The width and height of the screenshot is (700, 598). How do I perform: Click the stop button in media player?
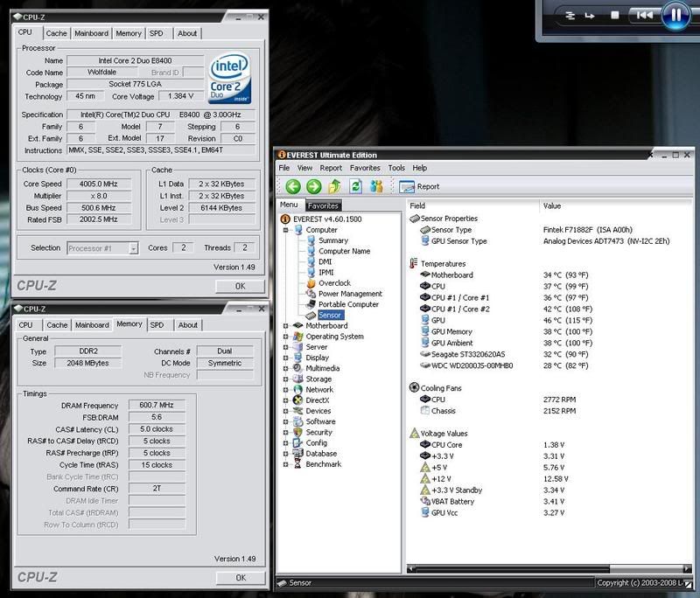(x=615, y=15)
